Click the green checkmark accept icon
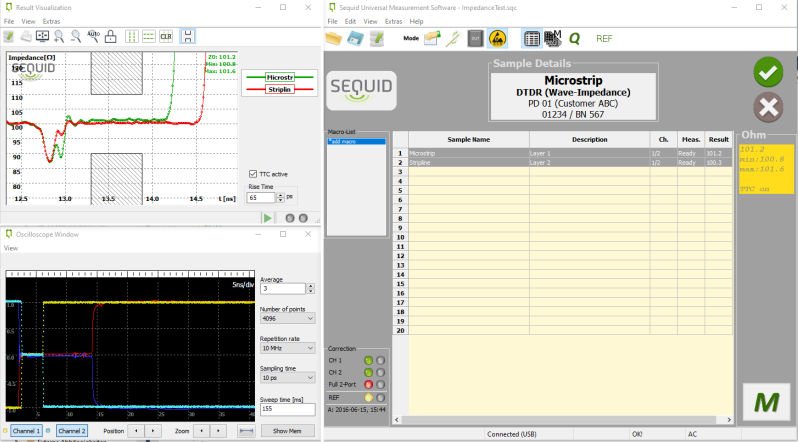 767,72
